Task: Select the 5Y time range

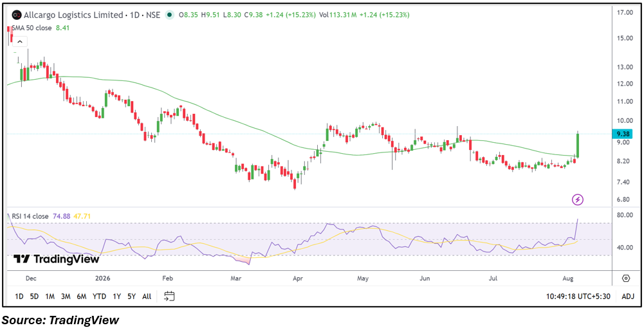Action: 131,297
